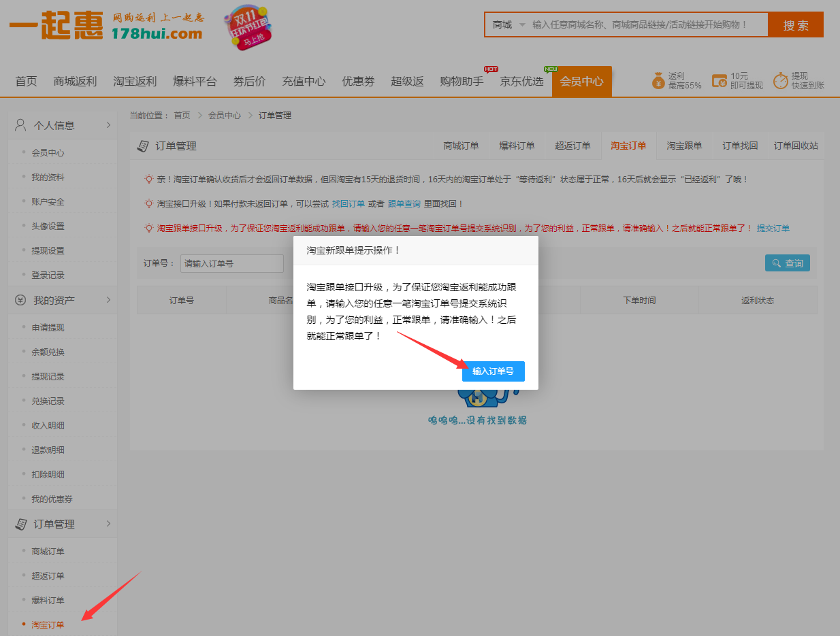
Task: Open 商城返利 in the navigation bar
Action: pyautogui.click(x=76, y=82)
